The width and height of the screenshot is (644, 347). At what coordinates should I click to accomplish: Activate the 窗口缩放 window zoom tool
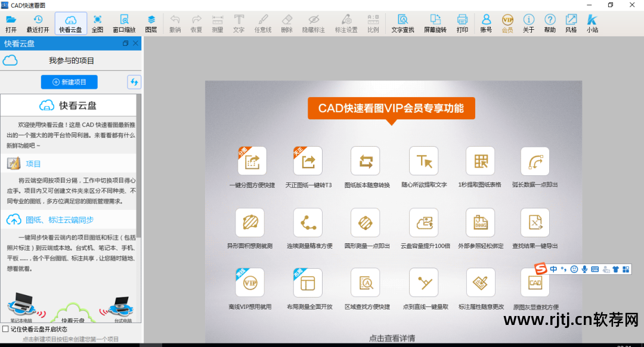coord(124,23)
